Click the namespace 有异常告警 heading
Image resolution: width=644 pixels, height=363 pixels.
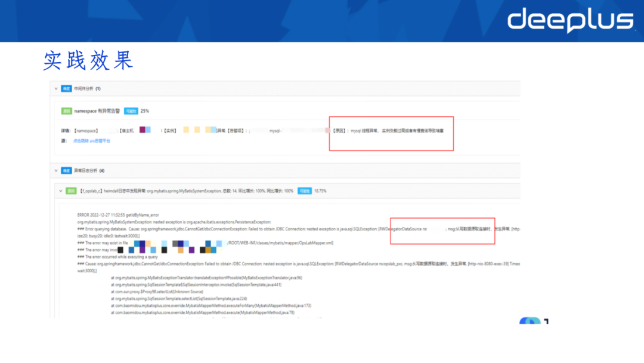[97, 111]
